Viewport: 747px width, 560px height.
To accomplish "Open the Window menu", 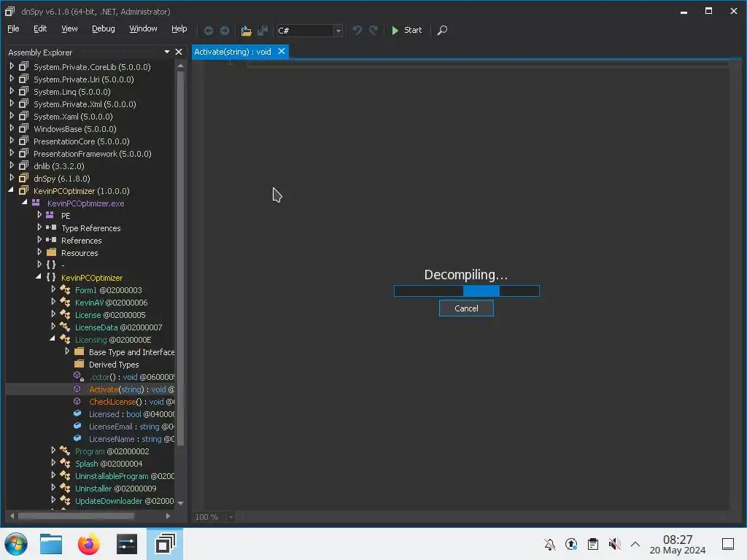I will (143, 28).
